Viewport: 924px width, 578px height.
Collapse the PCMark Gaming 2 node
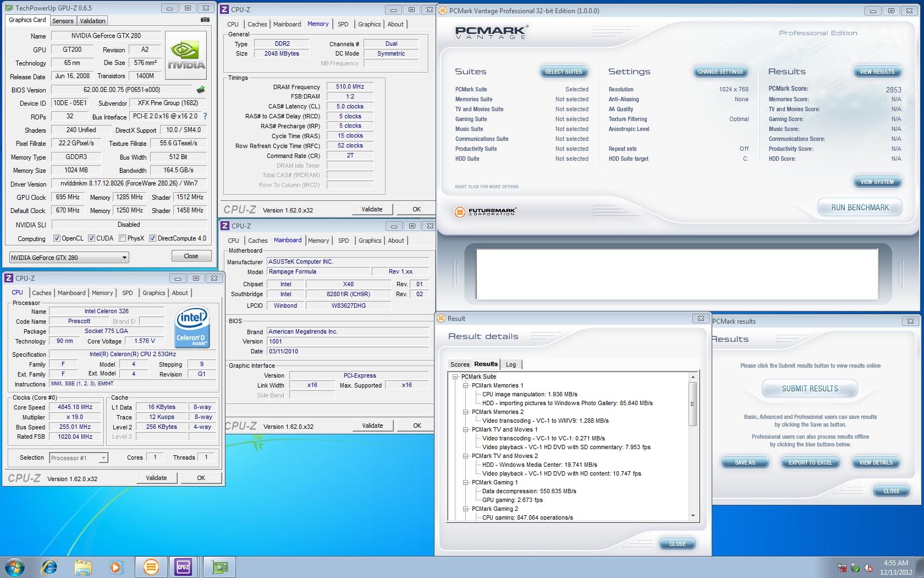tap(466, 509)
